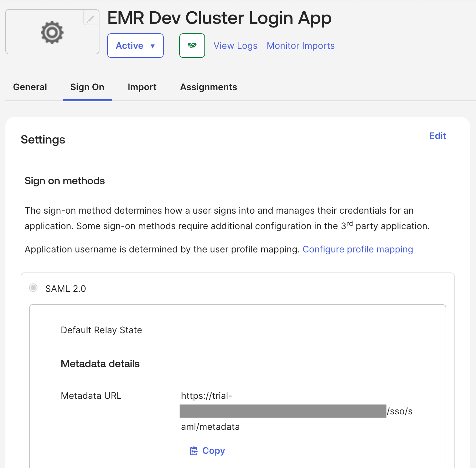The height and width of the screenshot is (468, 476).
Task: Click the Metadata URL label
Action: pyautogui.click(x=91, y=396)
